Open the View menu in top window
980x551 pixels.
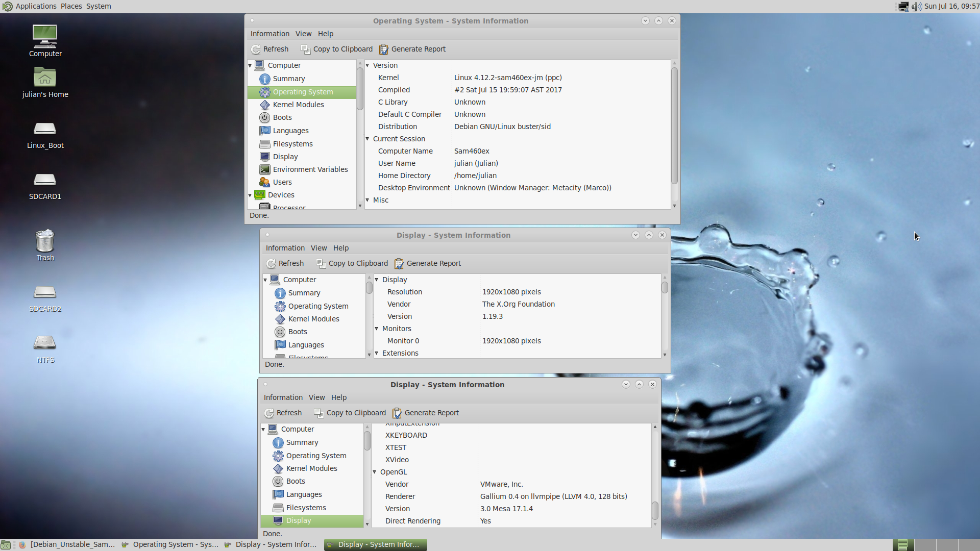pyautogui.click(x=303, y=34)
